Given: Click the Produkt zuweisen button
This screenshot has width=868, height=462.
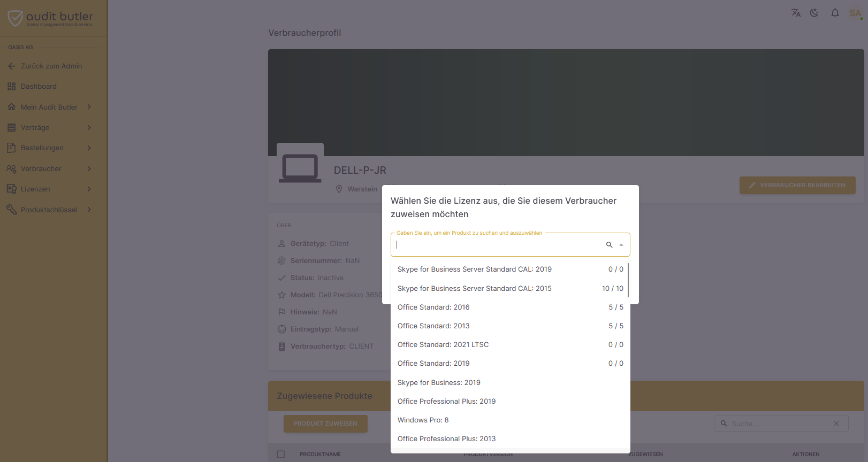Looking at the screenshot, I should point(325,424).
